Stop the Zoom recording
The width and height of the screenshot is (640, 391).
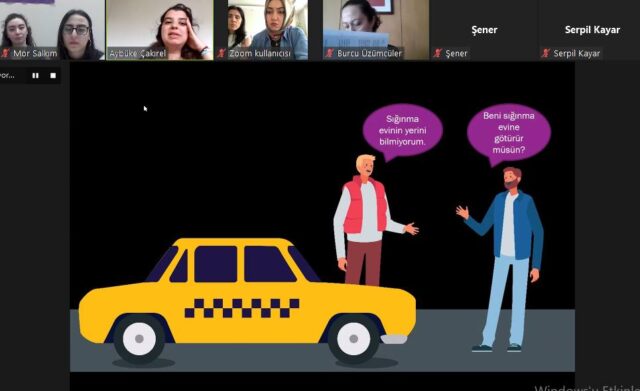click(x=53, y=76)
